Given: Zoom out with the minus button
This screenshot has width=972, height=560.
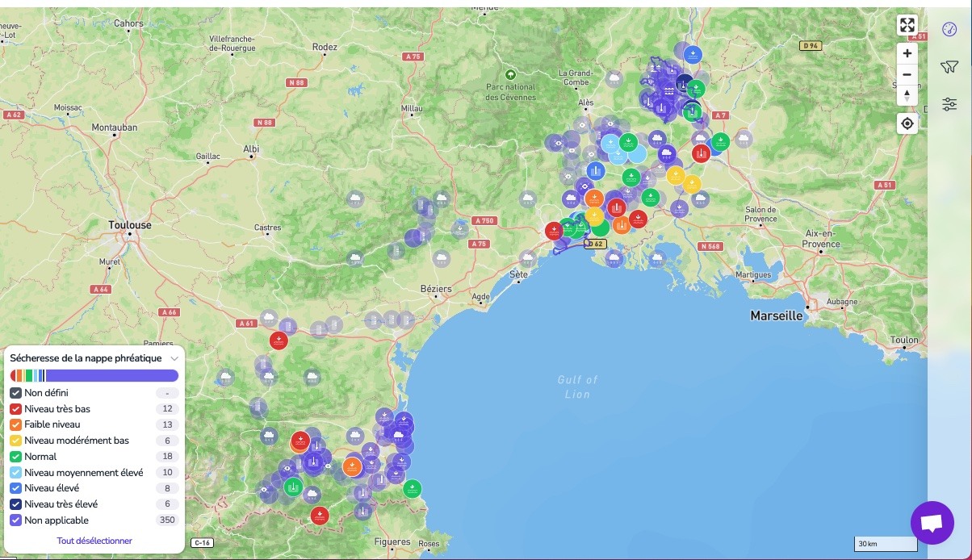Looking at the screenshot, I should click(x=907, y=74).
